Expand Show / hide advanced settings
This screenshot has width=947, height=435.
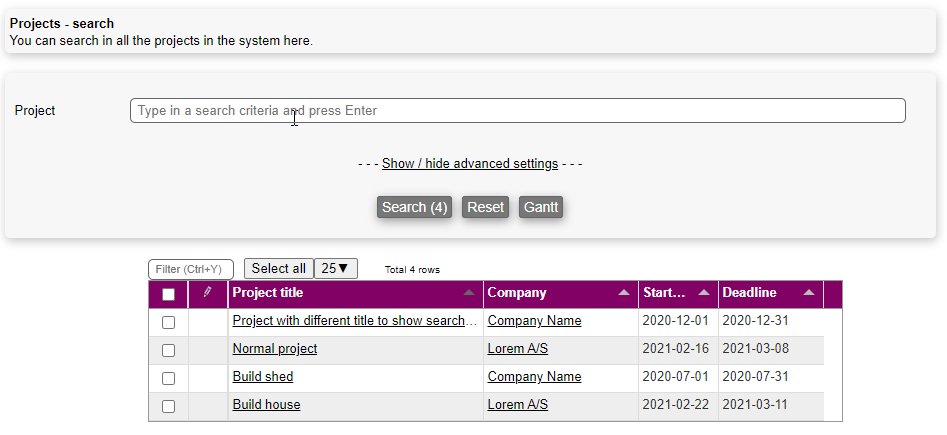[470, 164]
